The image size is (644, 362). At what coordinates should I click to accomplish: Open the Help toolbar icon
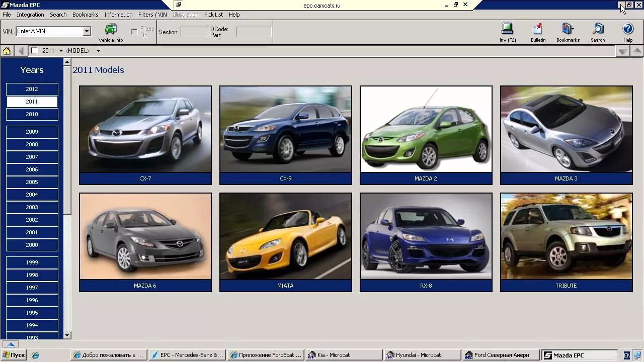628,33
